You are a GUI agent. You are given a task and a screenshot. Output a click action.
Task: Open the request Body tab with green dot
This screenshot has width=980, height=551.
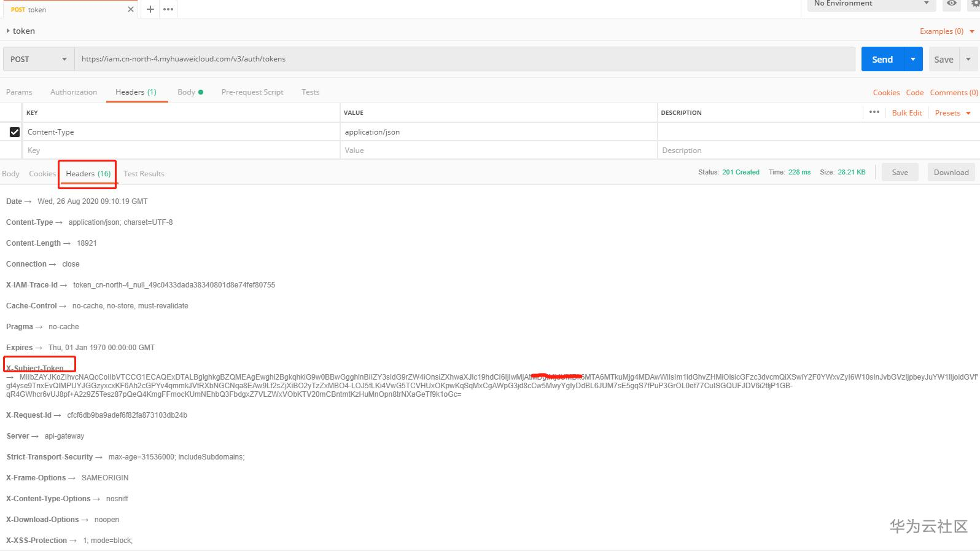pyautogui.click(x=190, y=92)
